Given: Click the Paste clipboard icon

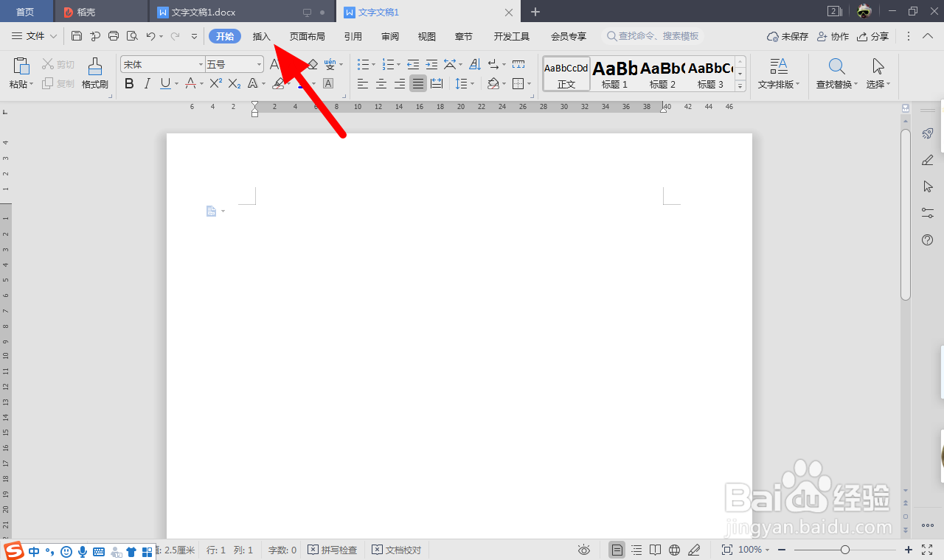Looking at the screenshot, I should 21,66.
